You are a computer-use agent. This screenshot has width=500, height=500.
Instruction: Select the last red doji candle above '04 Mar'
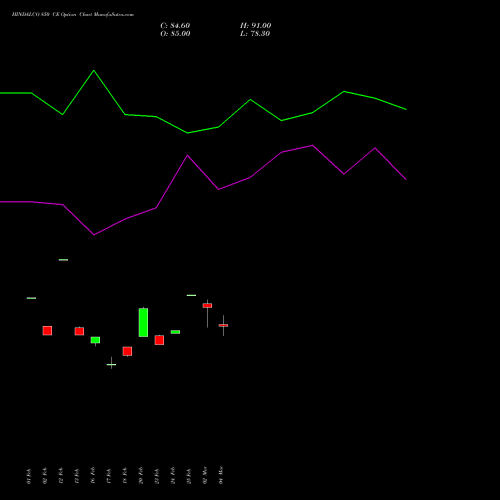pyautogui.click(x=223, y=325)
